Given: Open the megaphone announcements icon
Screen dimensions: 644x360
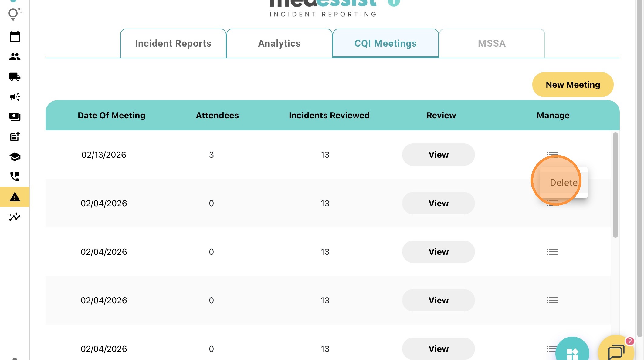Looking at the screenshot, I should tap(15, 97).
